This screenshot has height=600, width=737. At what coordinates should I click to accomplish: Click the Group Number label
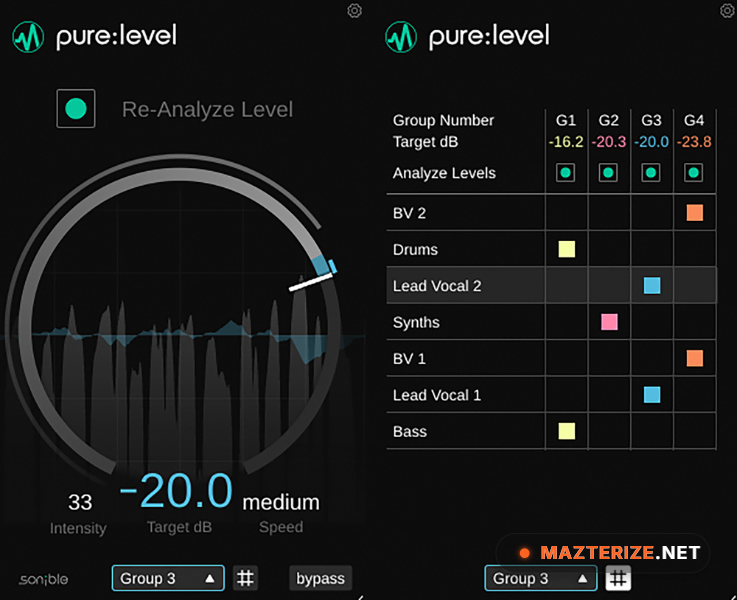pos(443,120)
